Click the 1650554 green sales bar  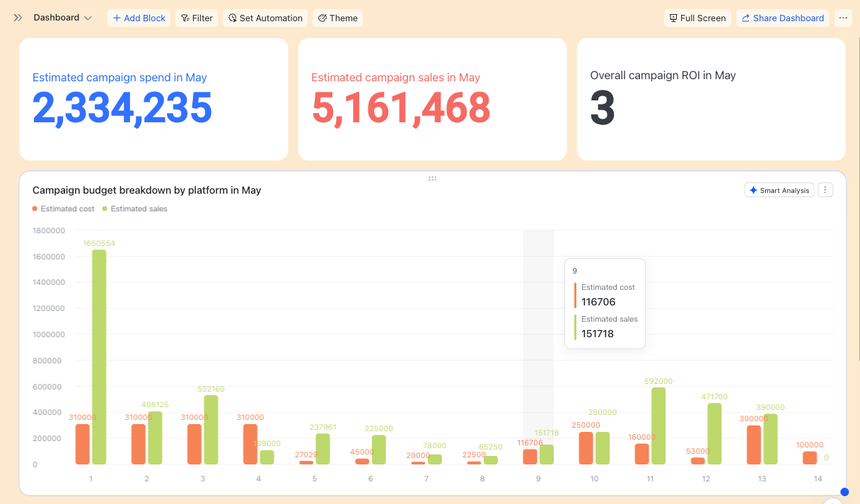[x=99, y=357]
